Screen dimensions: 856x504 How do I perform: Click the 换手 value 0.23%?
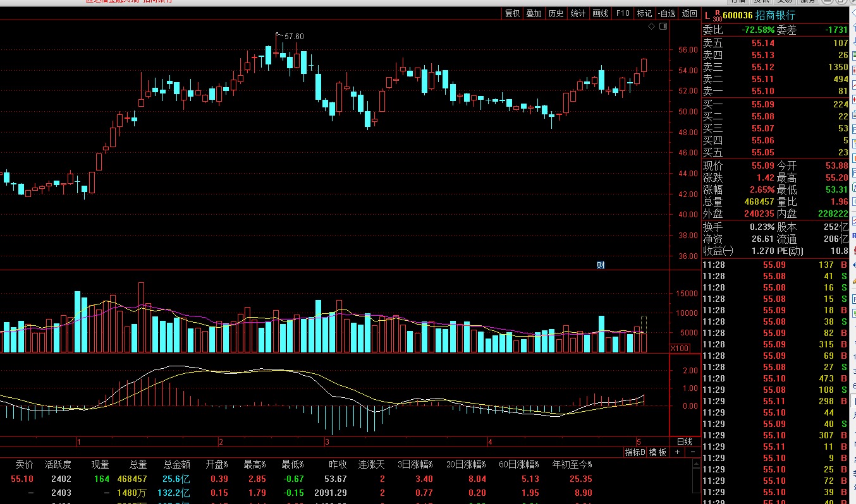762,227
